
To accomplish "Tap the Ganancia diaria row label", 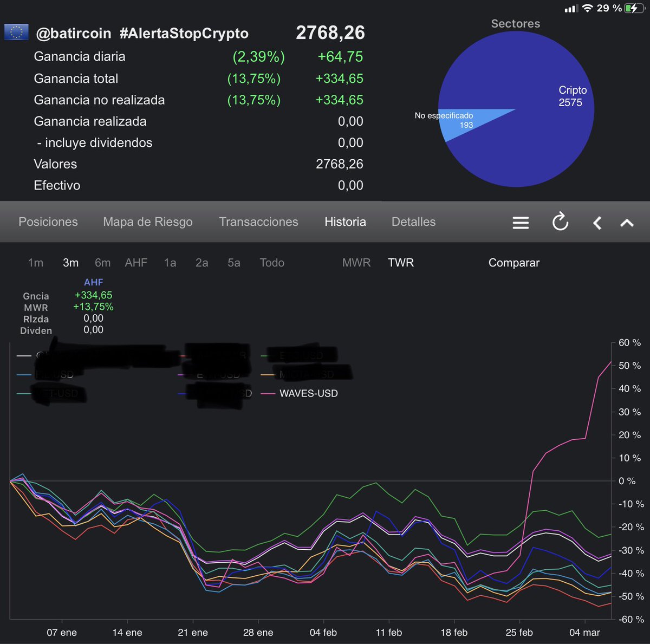I will tap(80, 57).
